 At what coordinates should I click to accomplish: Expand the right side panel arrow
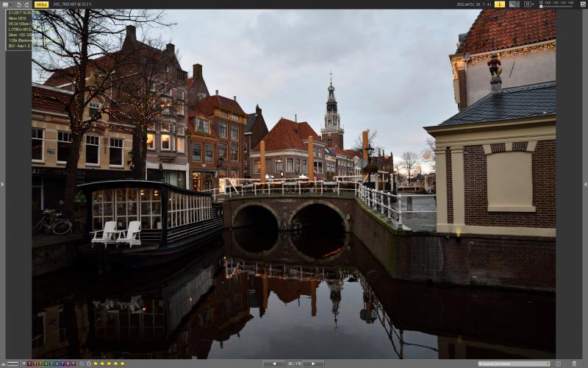(585, 184)
